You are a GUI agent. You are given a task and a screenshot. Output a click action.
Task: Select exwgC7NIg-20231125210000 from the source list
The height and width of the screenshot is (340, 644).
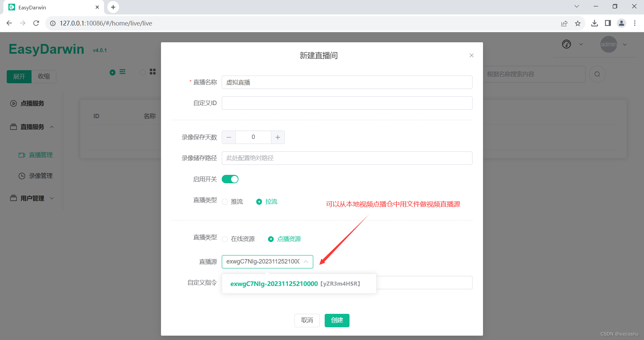tap(295, 284)
